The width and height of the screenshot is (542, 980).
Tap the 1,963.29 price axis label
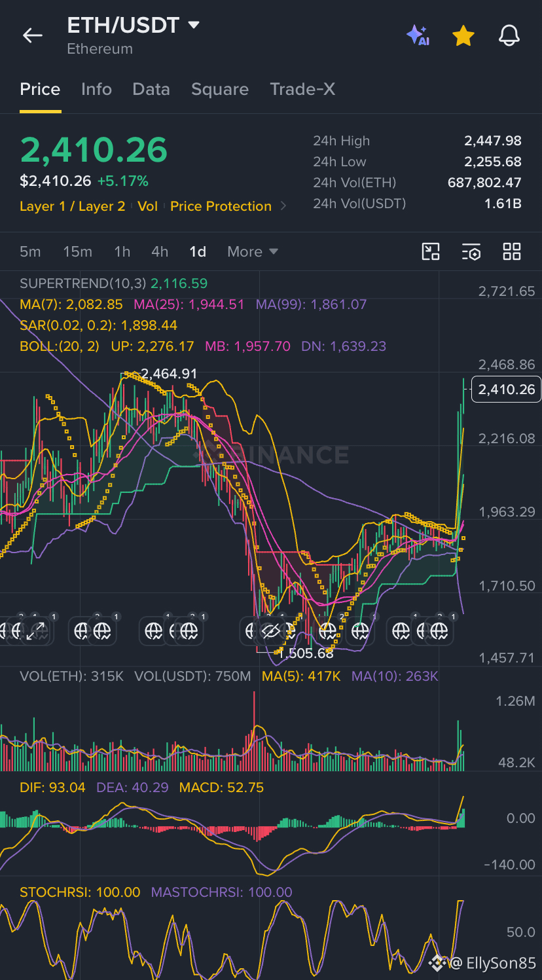tap(507, 512)
